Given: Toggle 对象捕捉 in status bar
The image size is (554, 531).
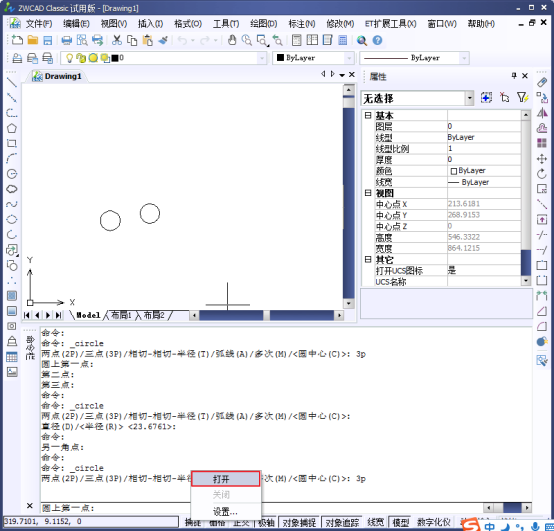Looking at the screenshot, I should pyautogui.click(x=299, y=522).
